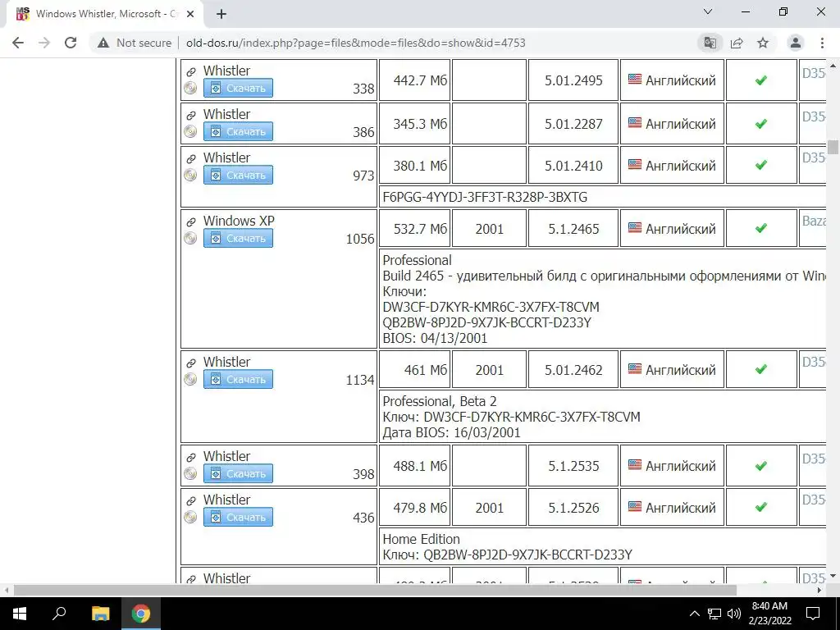Click size cell 532.7 Мб
The height and width of the screenshot is (630, 840).
[414, 229]
